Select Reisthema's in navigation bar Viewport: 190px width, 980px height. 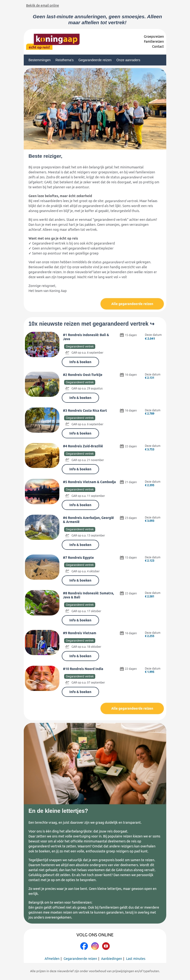[64, 60]
